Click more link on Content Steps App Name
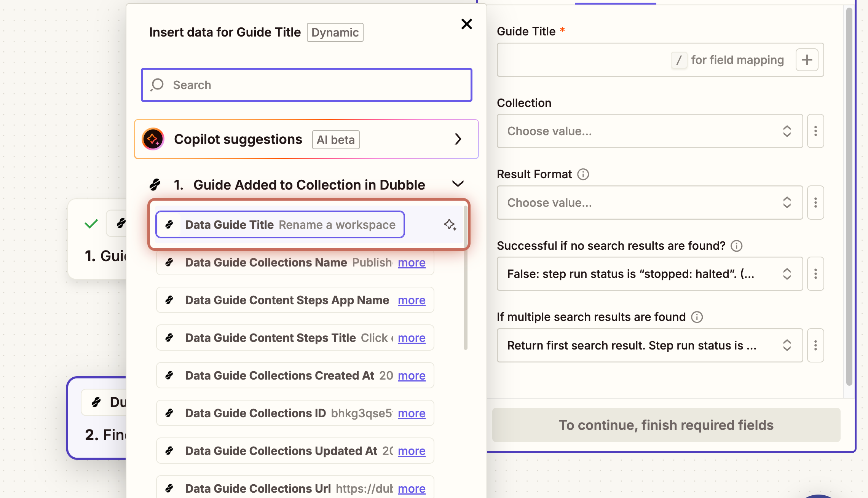This screenshot has height=498, width=868. (x=412, y=300)
